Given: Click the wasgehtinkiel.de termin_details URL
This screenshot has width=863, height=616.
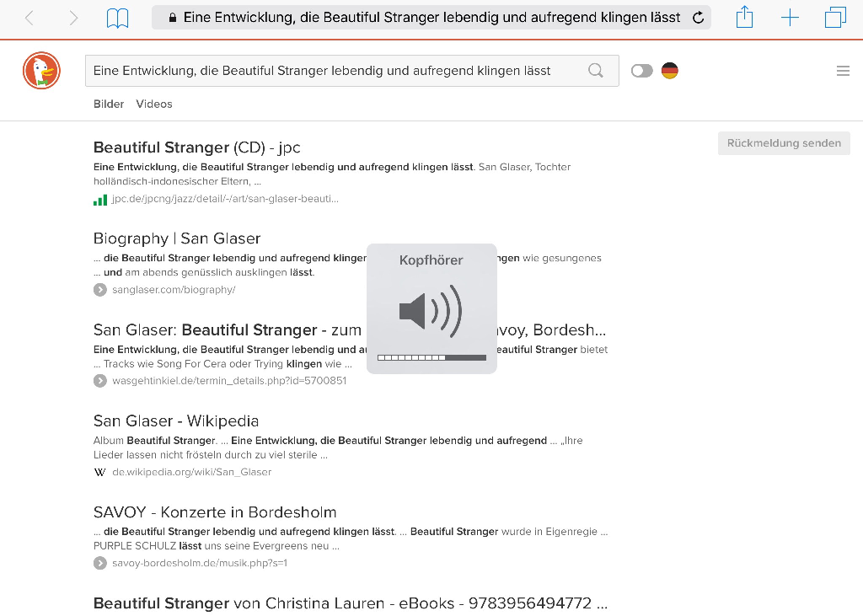Looking at the screenshot, I should (x=229, y=381).
